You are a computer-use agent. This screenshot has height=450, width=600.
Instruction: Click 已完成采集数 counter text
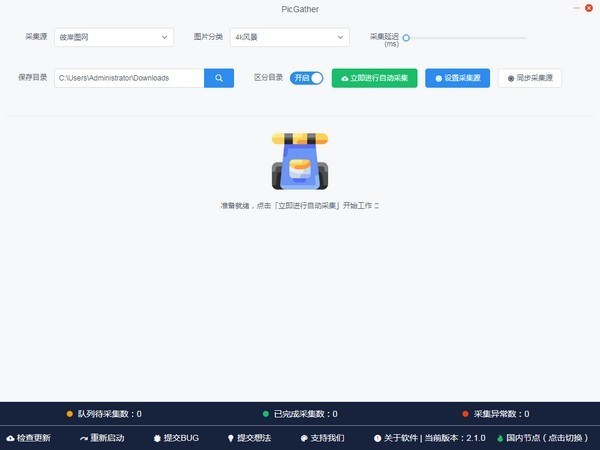(306, 414)
